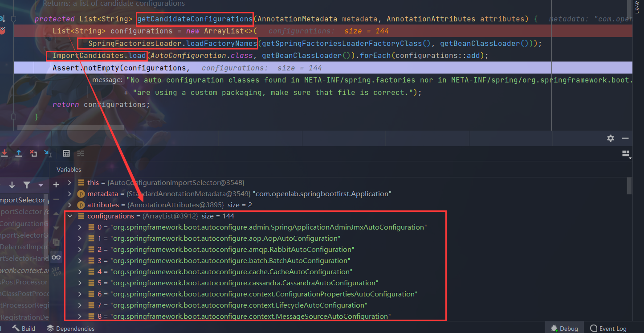Click the Remove Watch minus icon
Viewport: 644px width, 333px height.
pos(56,199)
